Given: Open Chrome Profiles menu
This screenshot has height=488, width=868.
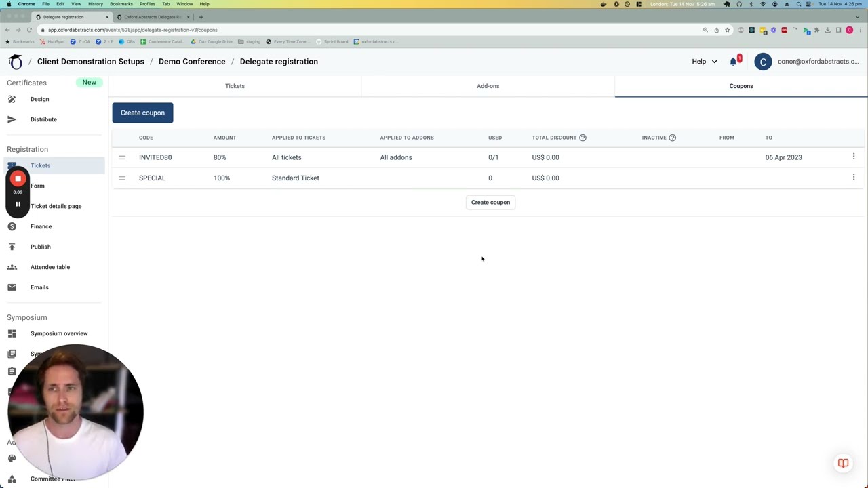Looking at the screenshot, I should [147, 4].
